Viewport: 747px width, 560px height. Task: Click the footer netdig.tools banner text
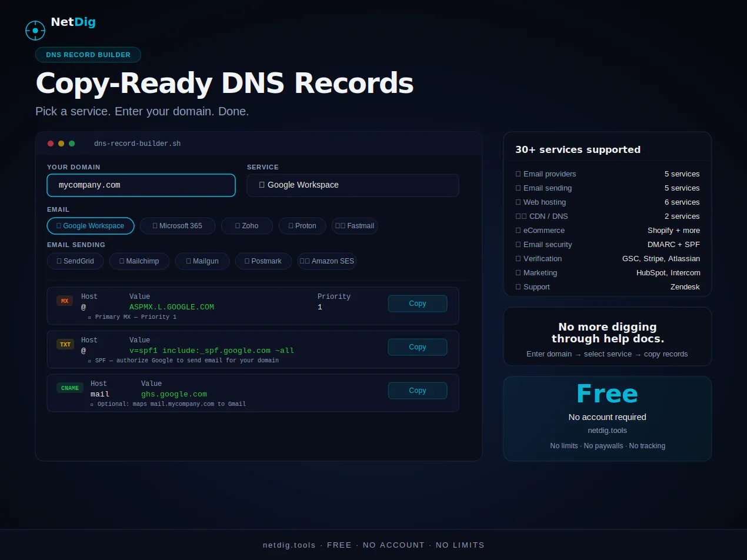click(x=373, y=545)
